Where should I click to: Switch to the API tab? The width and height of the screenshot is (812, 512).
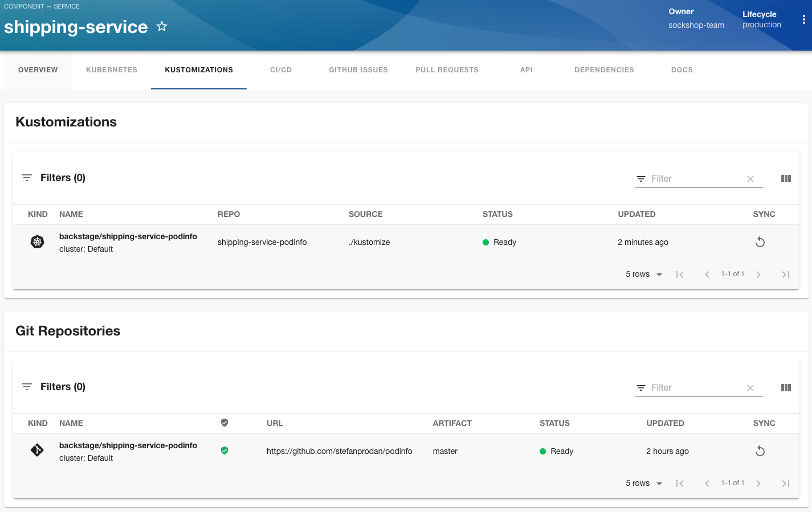(527, 70)
